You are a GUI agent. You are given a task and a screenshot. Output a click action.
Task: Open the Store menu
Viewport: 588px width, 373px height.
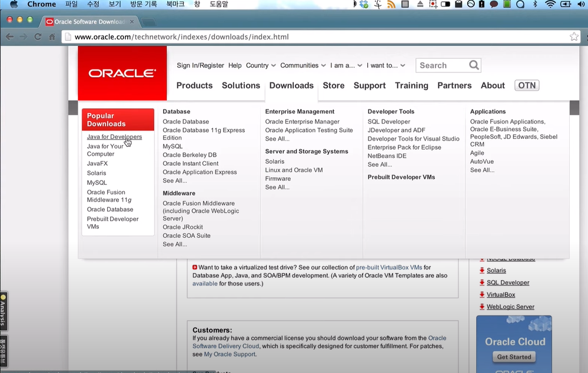tap(333, 85)
